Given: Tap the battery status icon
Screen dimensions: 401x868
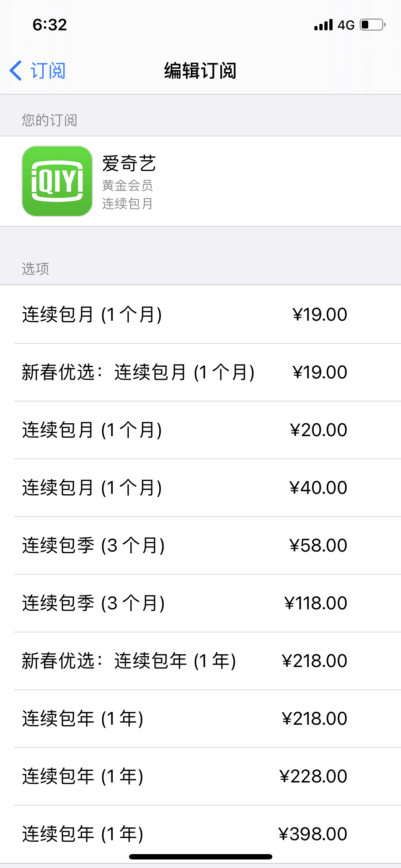Looking at the screenshot, I should coord(372,25).
